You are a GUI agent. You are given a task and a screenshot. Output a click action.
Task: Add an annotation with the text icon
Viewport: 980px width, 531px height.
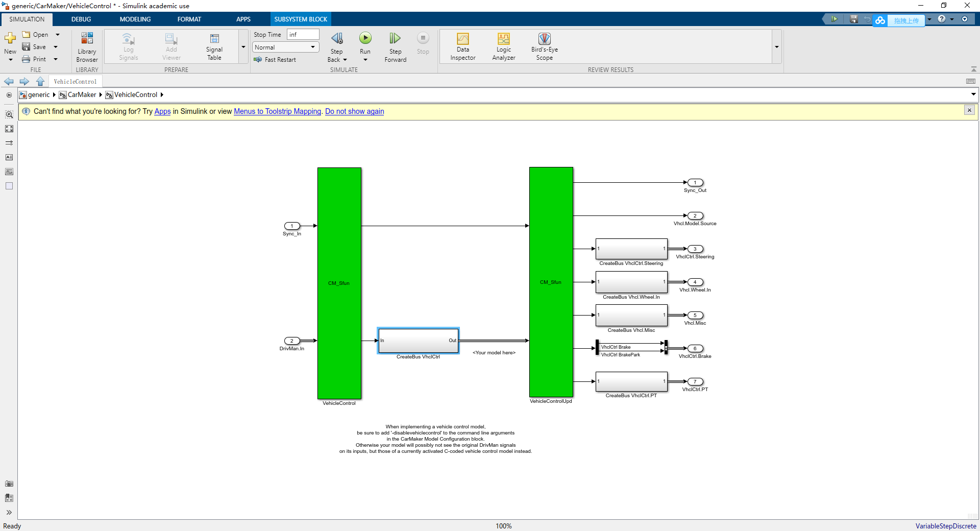pyautogui.click(x=9, y=157)
